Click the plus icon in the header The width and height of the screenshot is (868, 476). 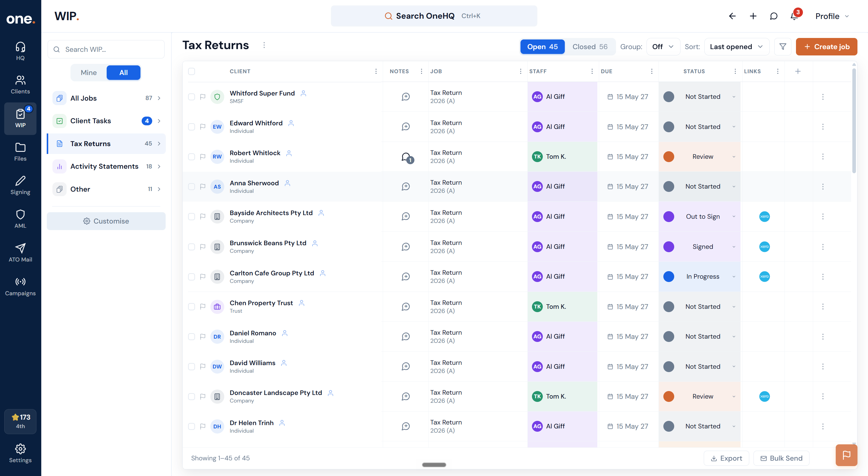[753, 16]
